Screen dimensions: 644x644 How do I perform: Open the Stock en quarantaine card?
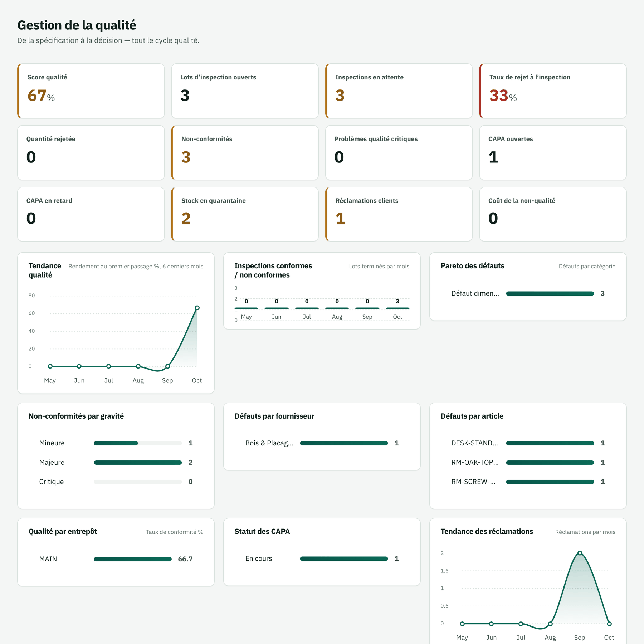[x=245, y=214]
